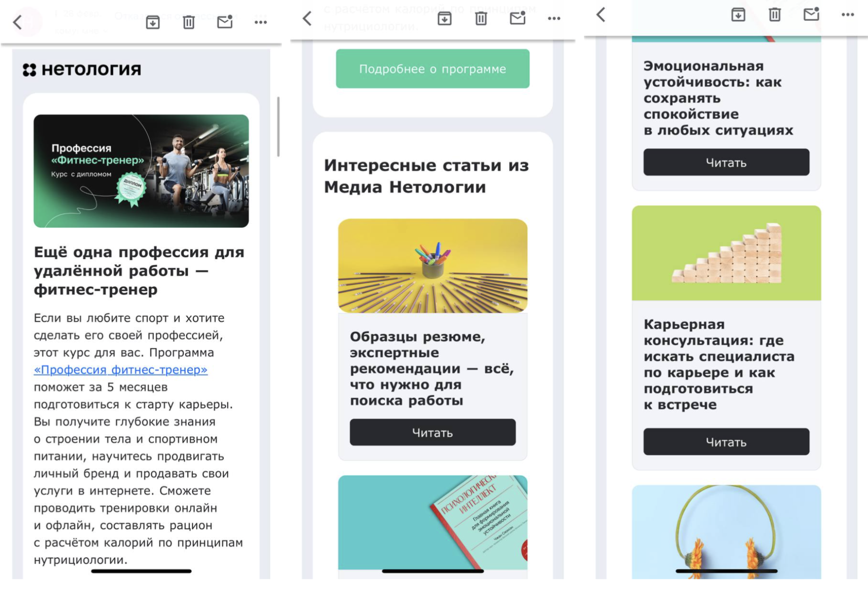The height and width of the screenshot is (591, 868).
Task: Click the 'Подробнее о программе' green button
Action: click(432, 69)
